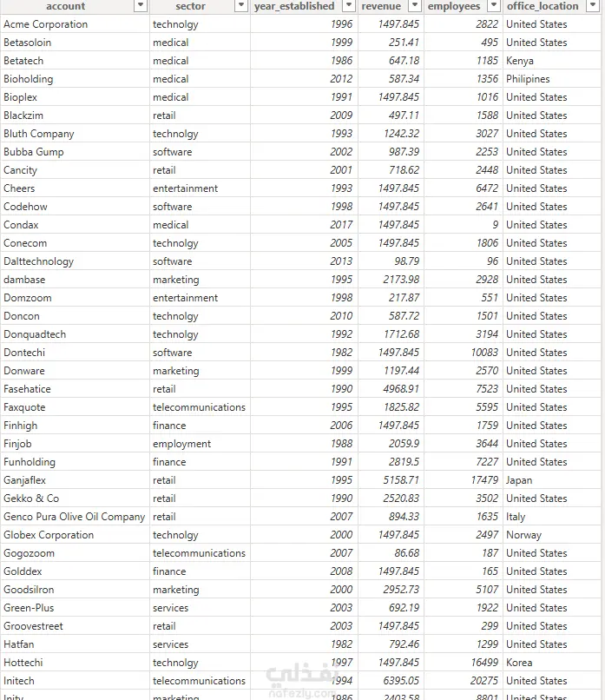
Task: Click the 17479 employees cell
Action: [464, 480]
